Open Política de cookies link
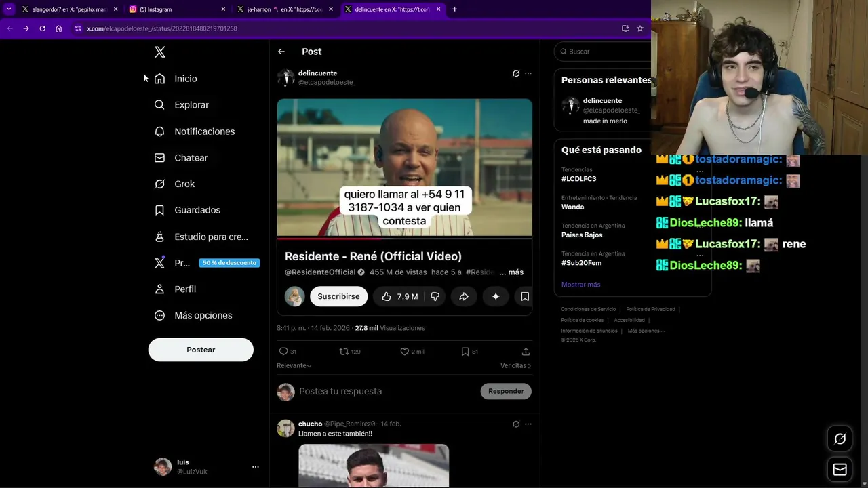 tap(582, 320)
